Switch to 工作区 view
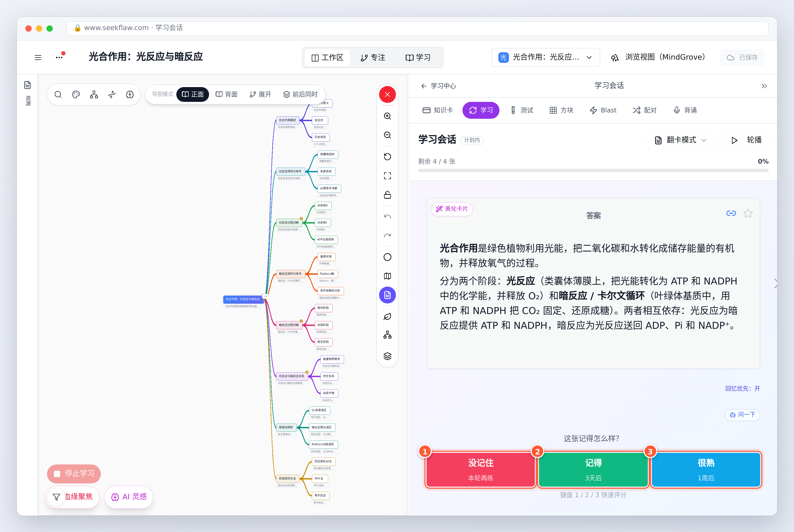Image resolution: width=794 pixels, height=532 pixels. (x=327, y=58)
